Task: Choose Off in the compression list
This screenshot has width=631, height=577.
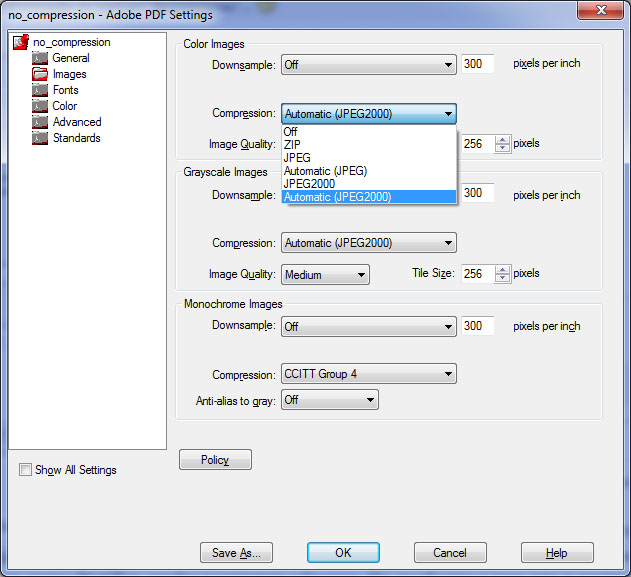Action: 369,132
